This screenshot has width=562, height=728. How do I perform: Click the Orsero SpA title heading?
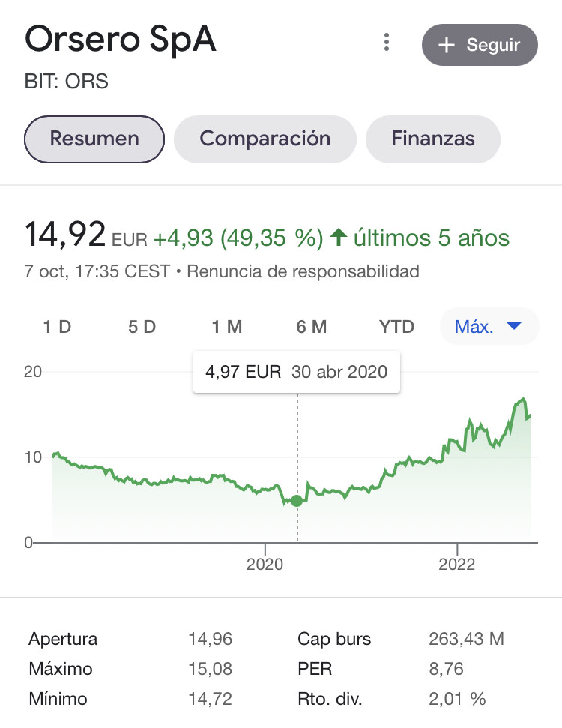(x=121, y=40)
